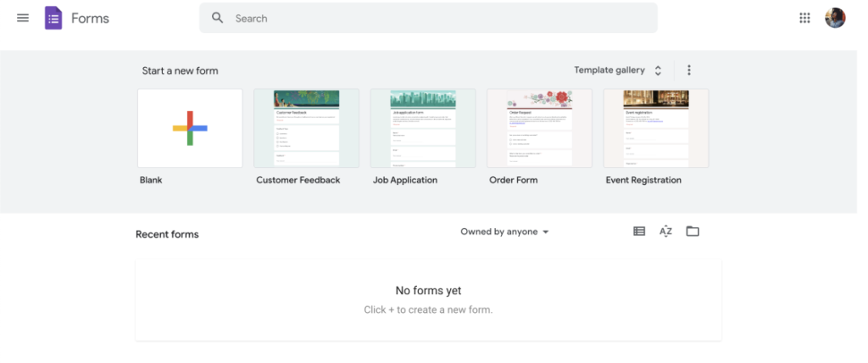Image resolution: width=868 pixels, height=363 pixels.
Task: Open the Owned by anyone dropdown
Action: (x=505, y=232)
